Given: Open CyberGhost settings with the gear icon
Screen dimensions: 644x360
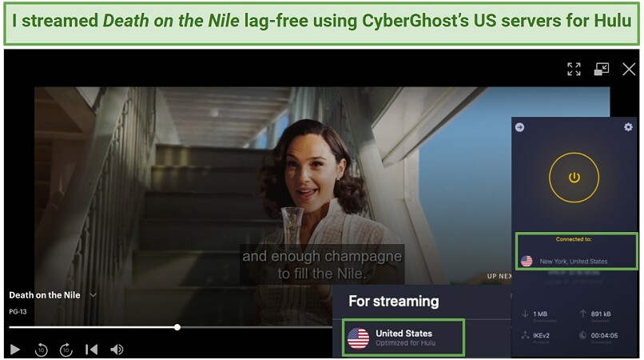Looking at the screenshot, I should coord(628,127).
